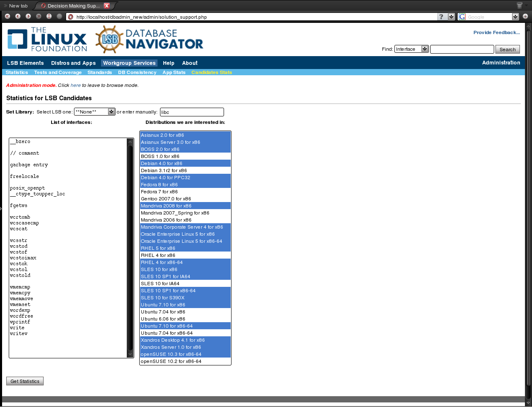This screenshot has height=407, width=532.
Task: Click the manual library input containing libc
Action: pyautogui.click(x=192, y=112)
